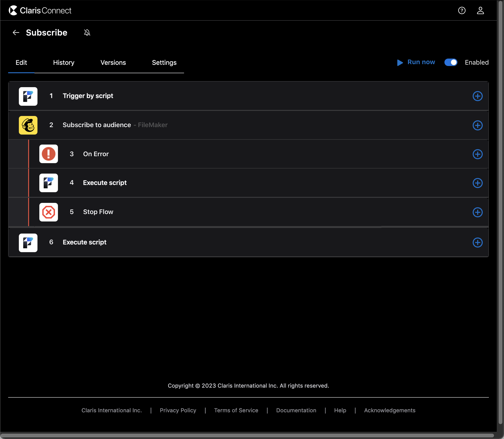Add a step after Trigger by script
Viewport: 504px width, 439px height.
(x=478, y=96)
